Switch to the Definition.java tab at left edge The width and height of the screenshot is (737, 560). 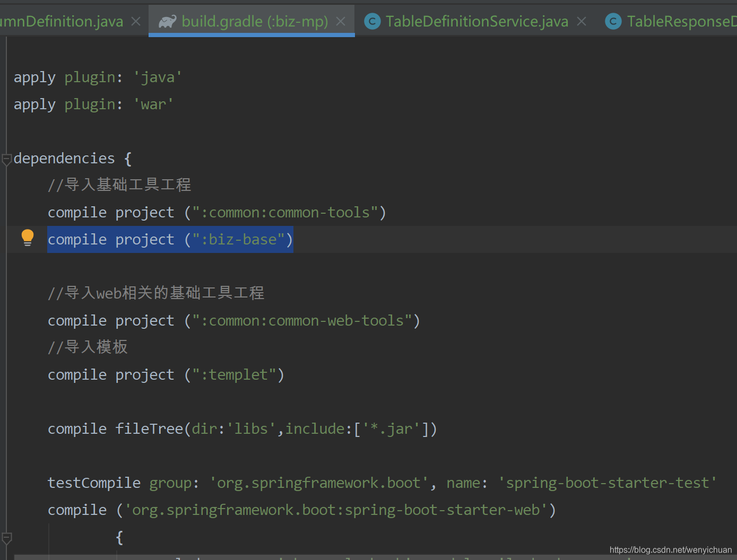(62, 21)
